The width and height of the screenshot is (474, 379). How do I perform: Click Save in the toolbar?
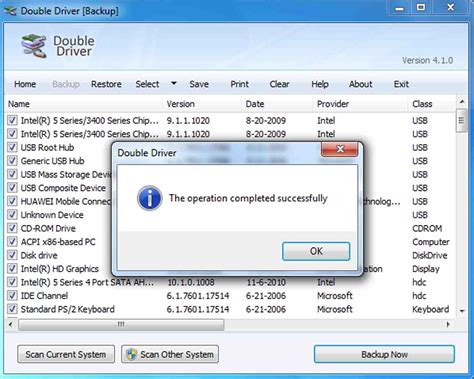pos(199,84)
